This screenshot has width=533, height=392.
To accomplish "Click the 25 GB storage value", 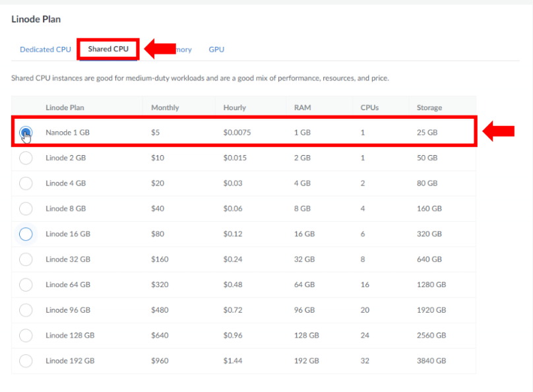I will (x=427, y=133).
